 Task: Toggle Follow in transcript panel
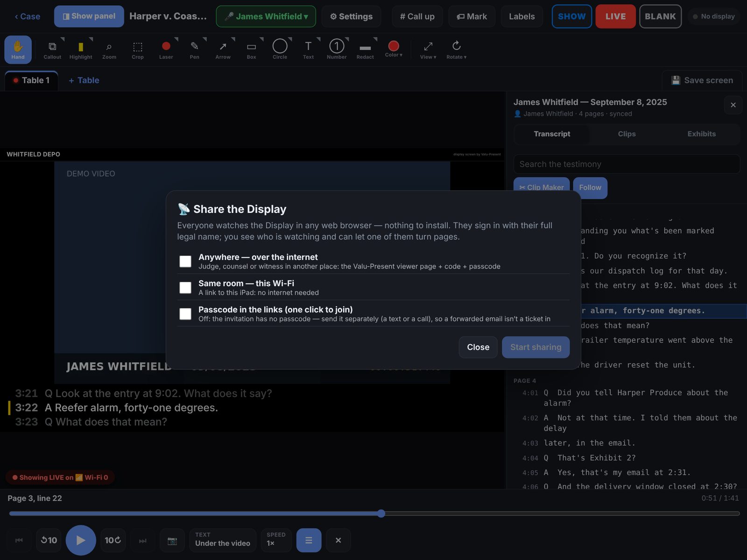pyautogui.click(x=590, y=188)
